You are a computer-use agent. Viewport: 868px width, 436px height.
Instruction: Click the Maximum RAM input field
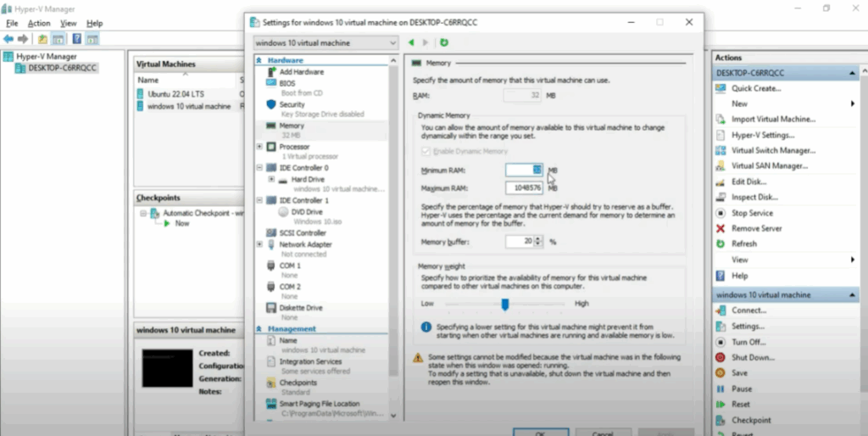pos(524,188)
